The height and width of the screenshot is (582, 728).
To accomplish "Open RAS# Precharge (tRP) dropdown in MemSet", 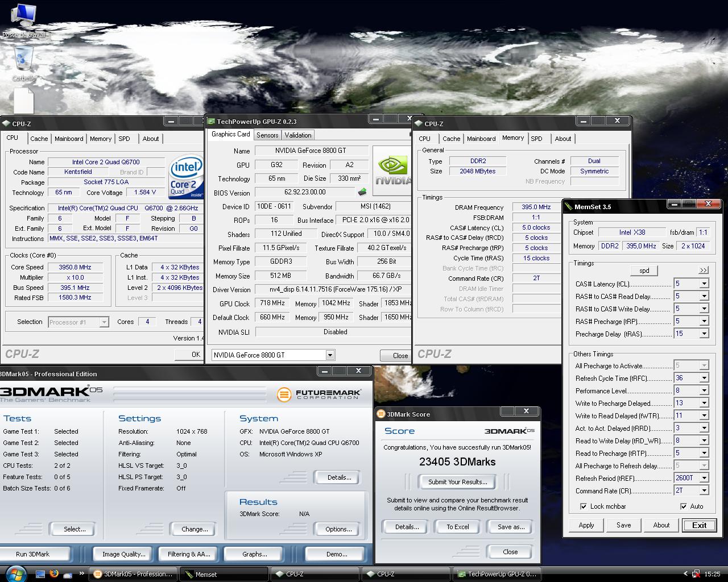I will pyautogui.click(x=704, y=321).
